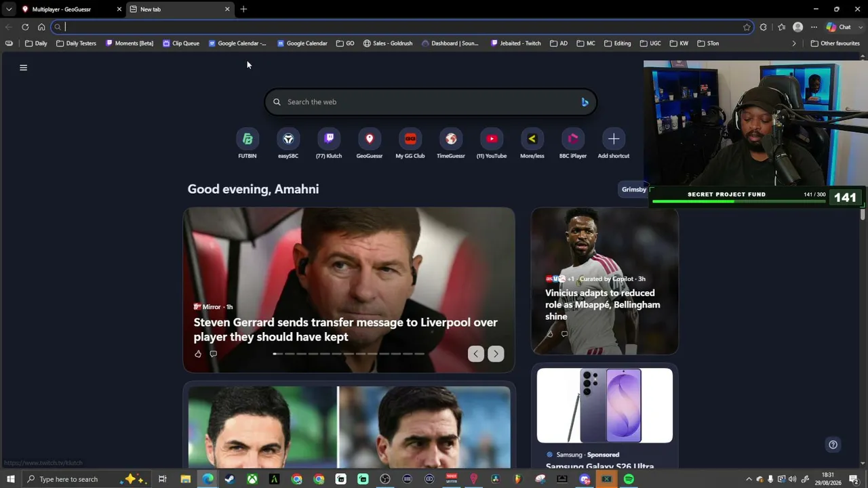Screen dimensions: 868x488
Task: Open the Samsung Galaxy sponsored thumbnail
Action: tap(605, 405)
